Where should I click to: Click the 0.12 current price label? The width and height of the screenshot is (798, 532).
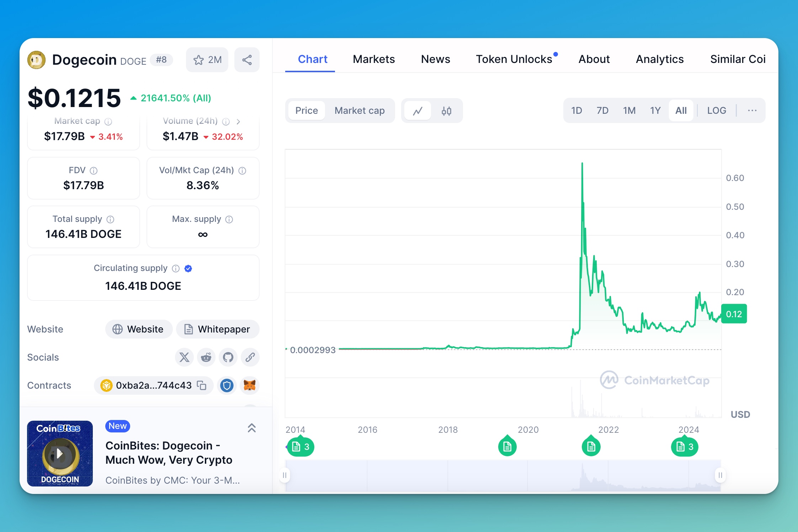tap(734, 314)
